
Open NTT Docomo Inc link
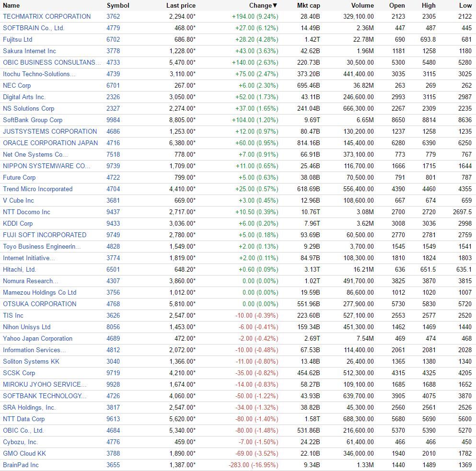click(26, 212)
